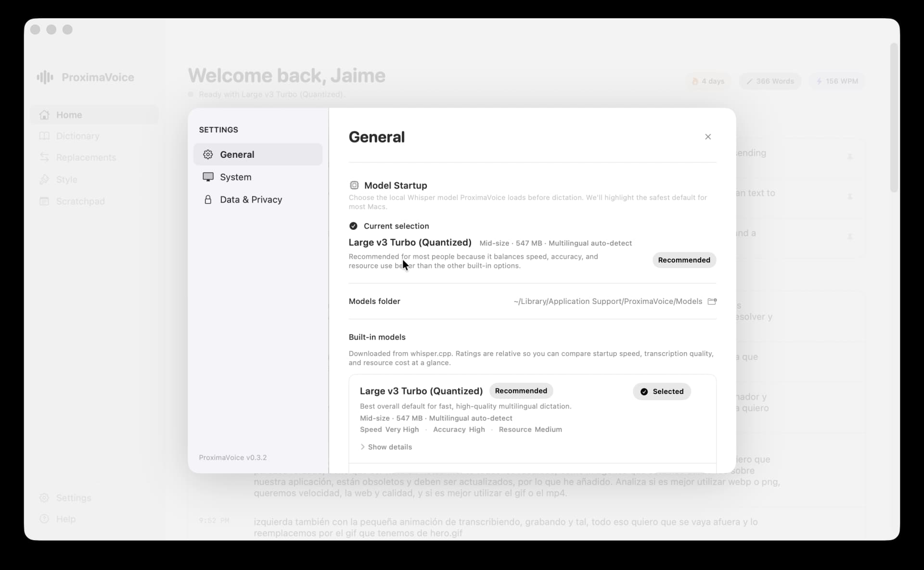Click the Help question mark icon
The width and height of the screenshot is (924, 570).
coord(44,519)
